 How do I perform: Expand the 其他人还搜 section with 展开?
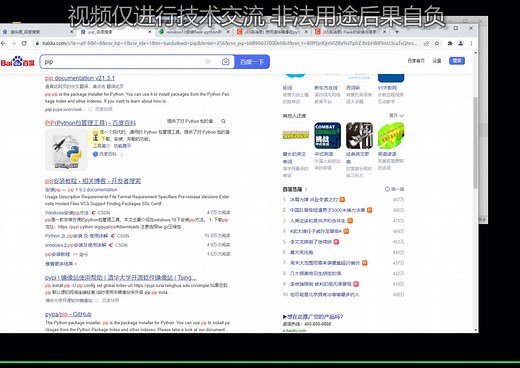396,115
